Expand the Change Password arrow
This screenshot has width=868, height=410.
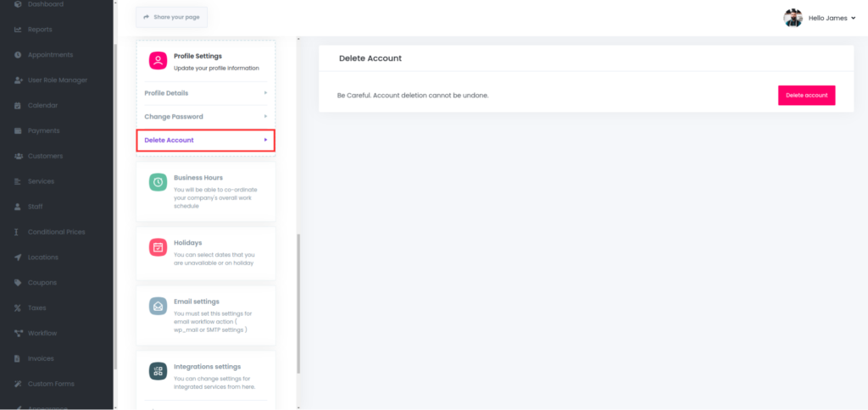(264, 116)
